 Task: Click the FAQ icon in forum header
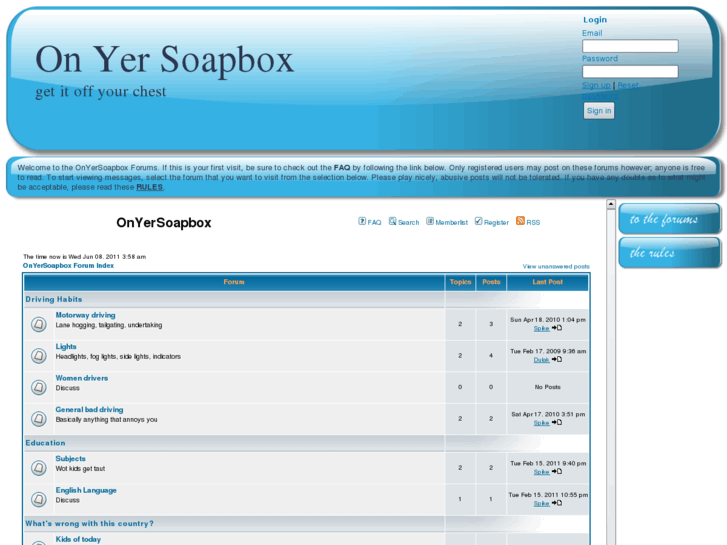(362, 221)
